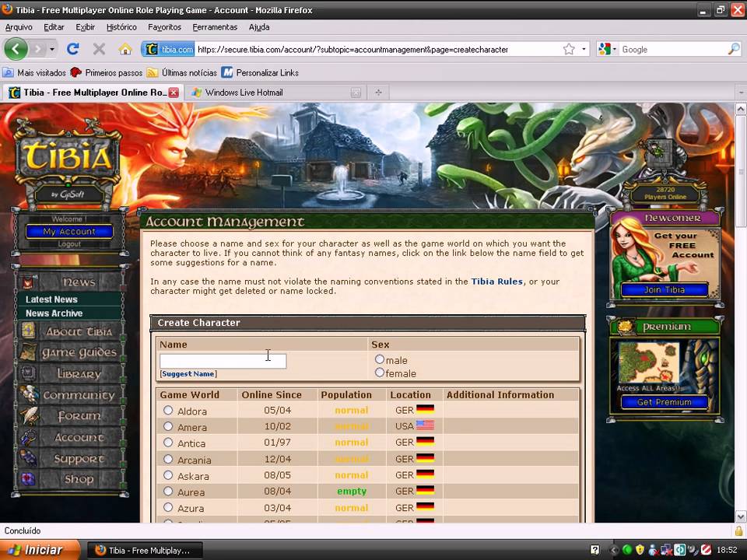Choose the Azura game world

pyautogui.click(x=168, y=507)
